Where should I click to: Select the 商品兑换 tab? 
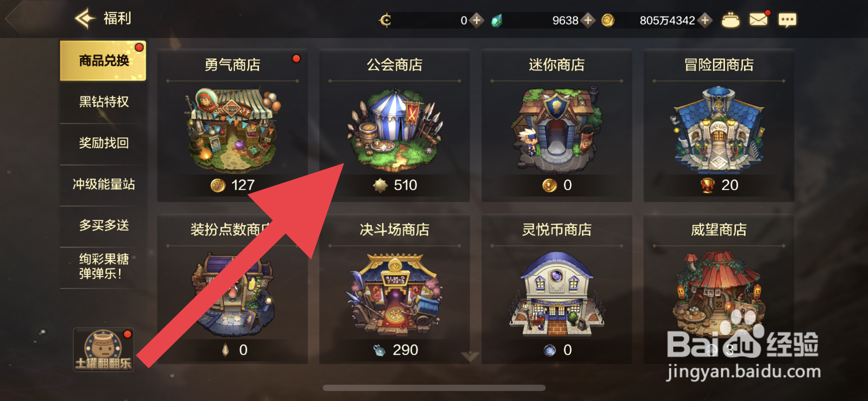click(103, 61)
